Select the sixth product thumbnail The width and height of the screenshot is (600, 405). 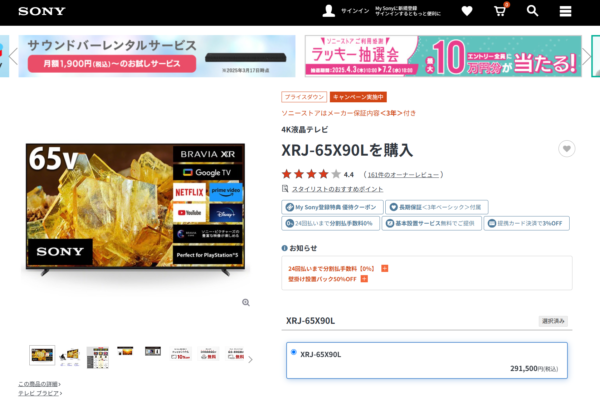(x=181, y=354)
